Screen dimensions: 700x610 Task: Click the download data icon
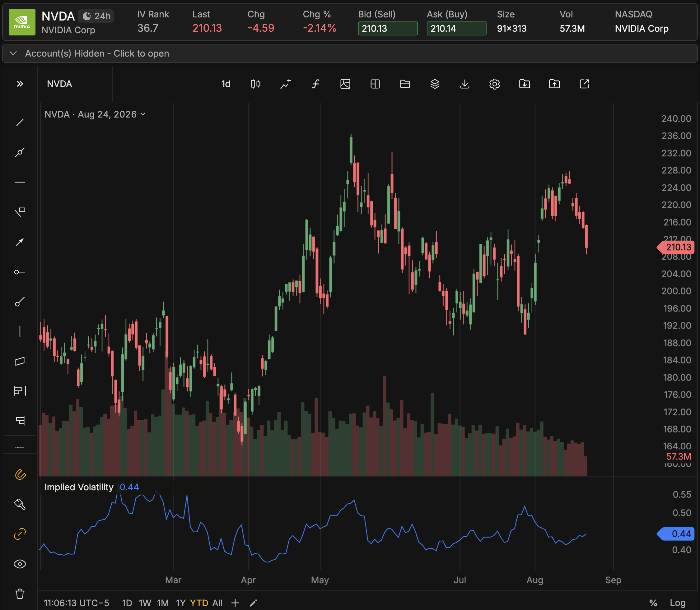pos(464,84)
